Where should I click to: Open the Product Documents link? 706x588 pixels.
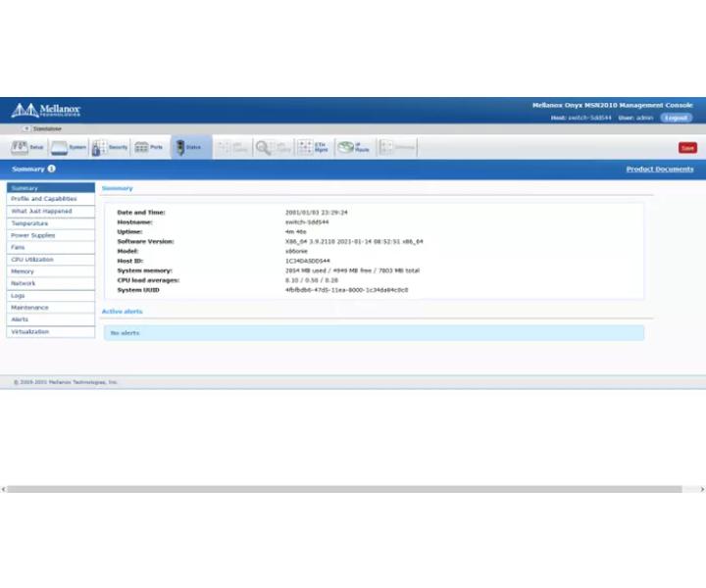tap(660, 170)
